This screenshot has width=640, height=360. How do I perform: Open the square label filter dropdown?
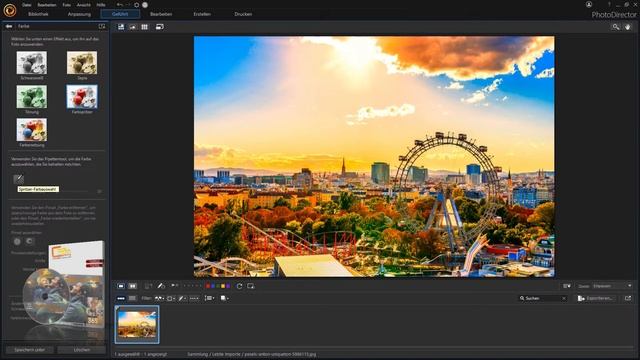pyautogui.click(x=171, y=298)
